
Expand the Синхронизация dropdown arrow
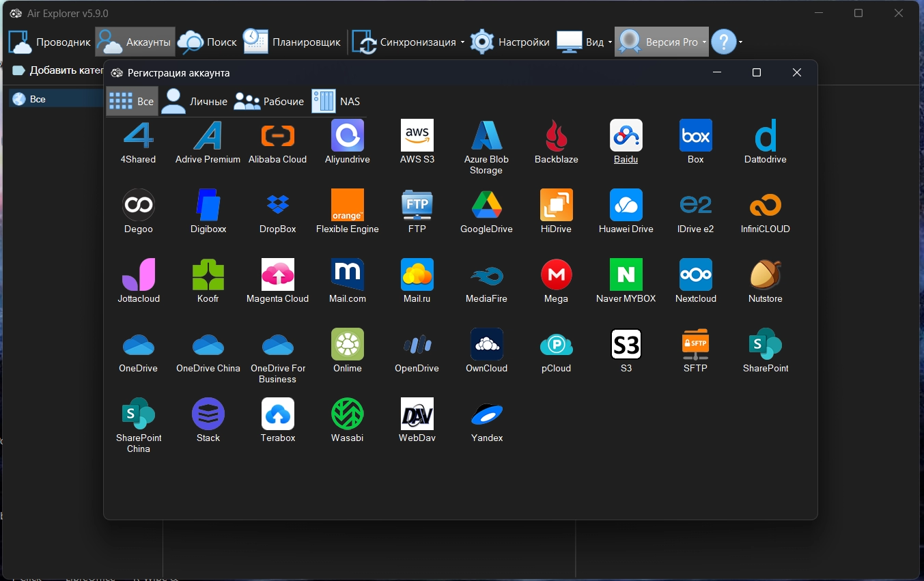(x=462, y=42)
